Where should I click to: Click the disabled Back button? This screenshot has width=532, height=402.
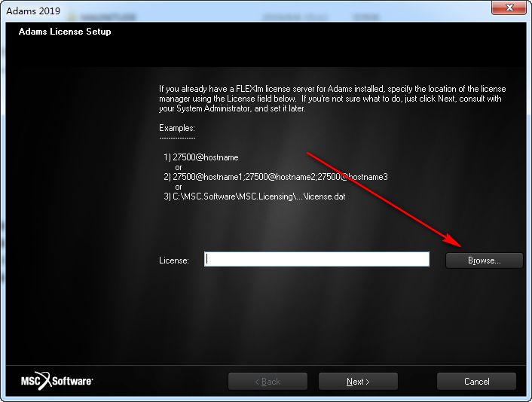click(268, 382)
